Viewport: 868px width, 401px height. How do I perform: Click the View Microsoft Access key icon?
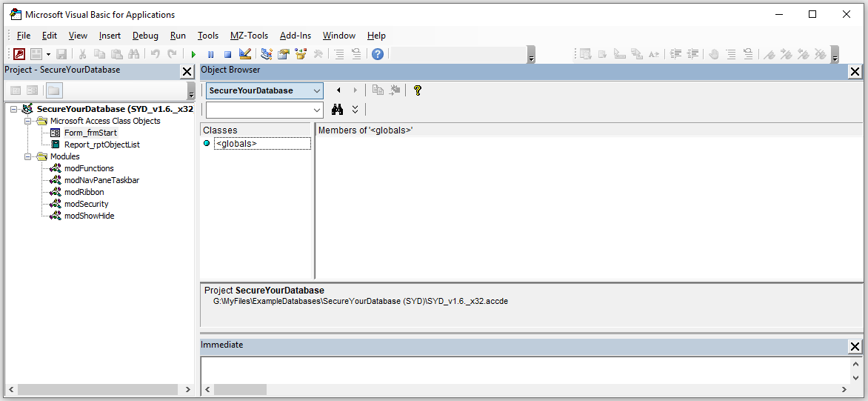[x=19, y=53]
